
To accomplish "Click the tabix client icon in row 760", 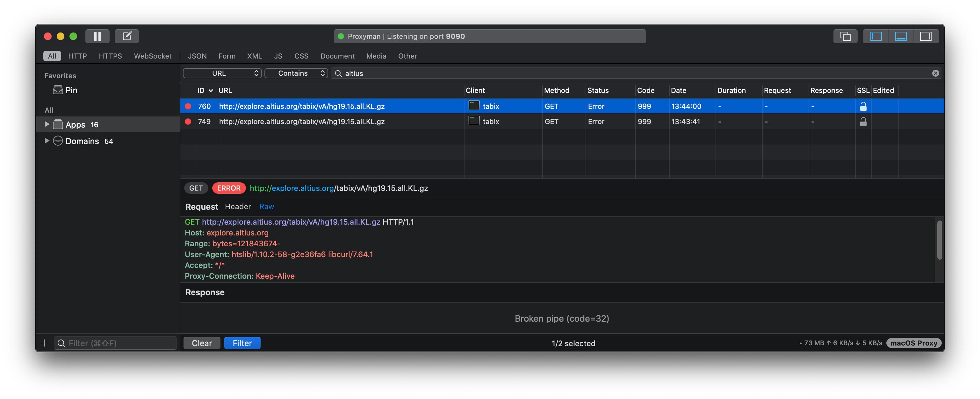I will [474, 106].
